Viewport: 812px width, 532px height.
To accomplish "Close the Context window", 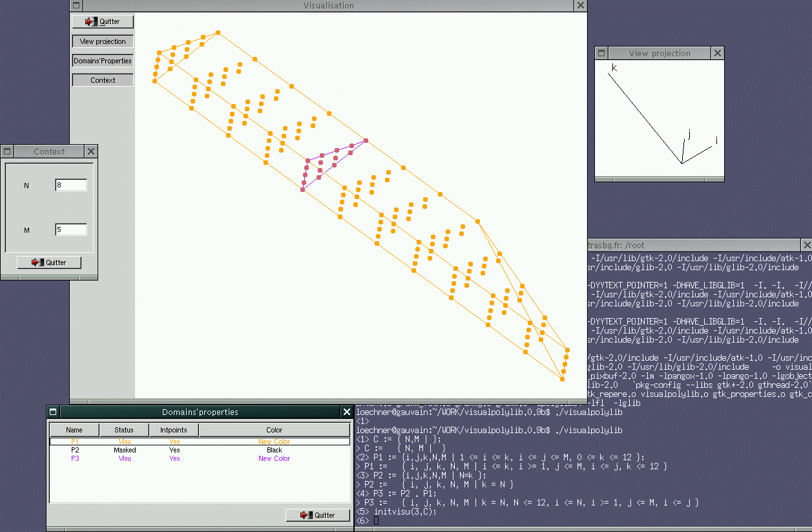I will 91,151.
